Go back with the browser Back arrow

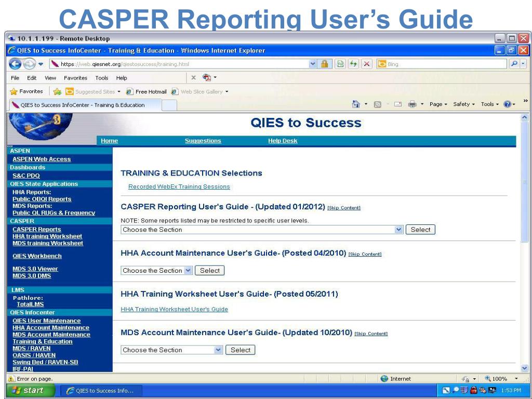(15, 64)
